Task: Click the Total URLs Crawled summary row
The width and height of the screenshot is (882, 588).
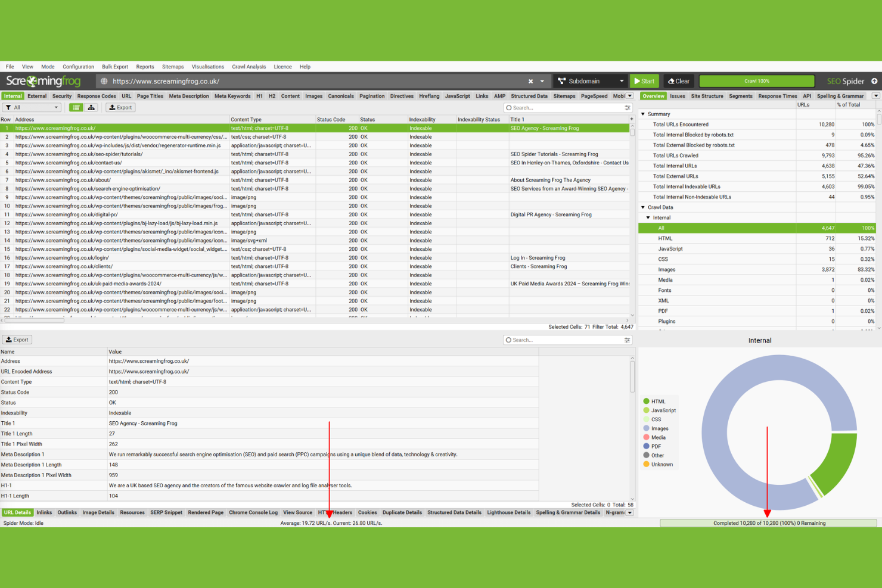Action: point(757,155)
